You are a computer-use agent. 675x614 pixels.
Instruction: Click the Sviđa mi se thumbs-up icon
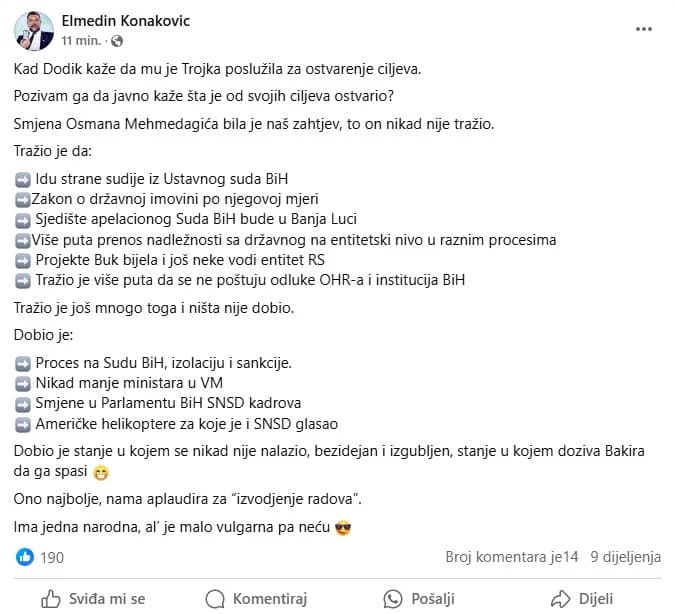coord(51,598)
